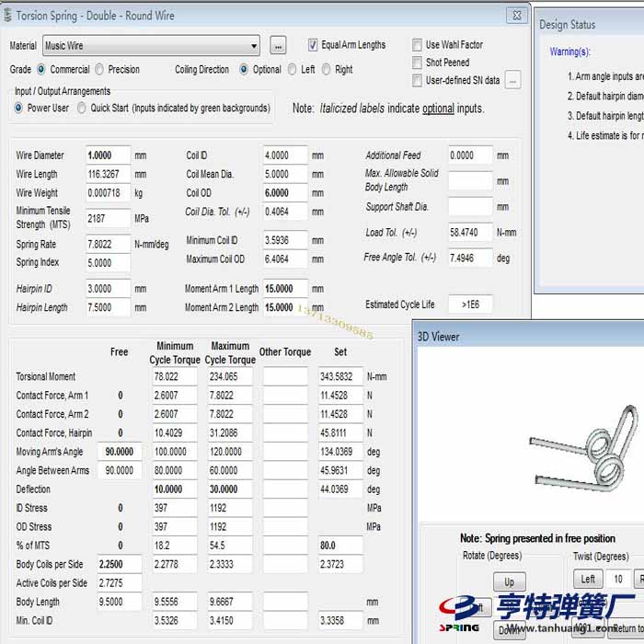Image resolution: width=644 pixels, height=644 pixels.
Task: Click the Load Tol. field
Action: pyautogui.click(x=470, y=233)
